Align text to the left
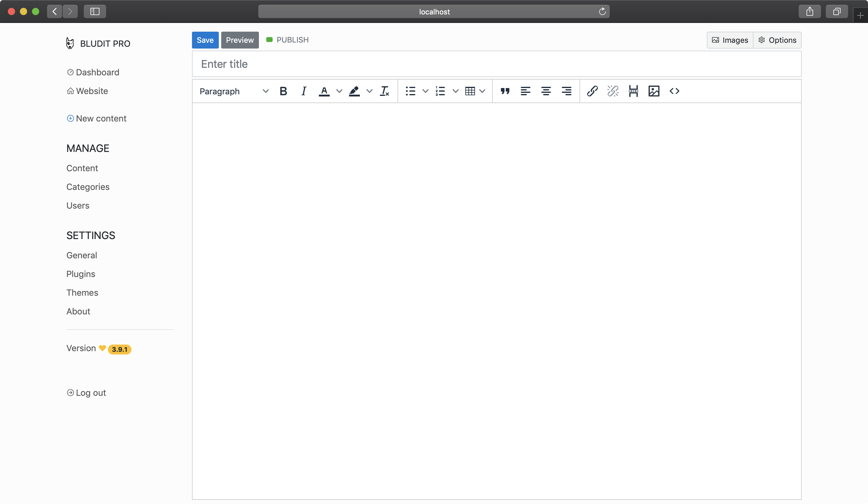The height and width of the screenshot is (504, 868). point(525,91)
